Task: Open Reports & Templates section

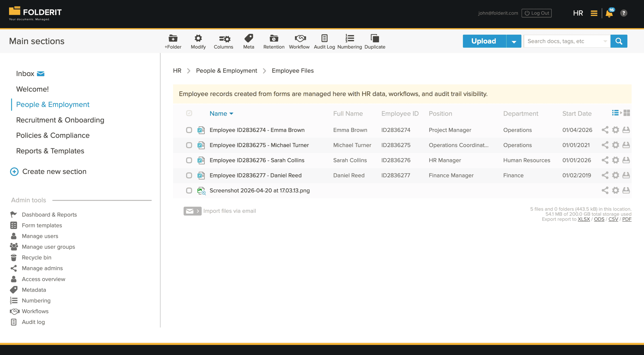Action: click(x=50, y=151)
